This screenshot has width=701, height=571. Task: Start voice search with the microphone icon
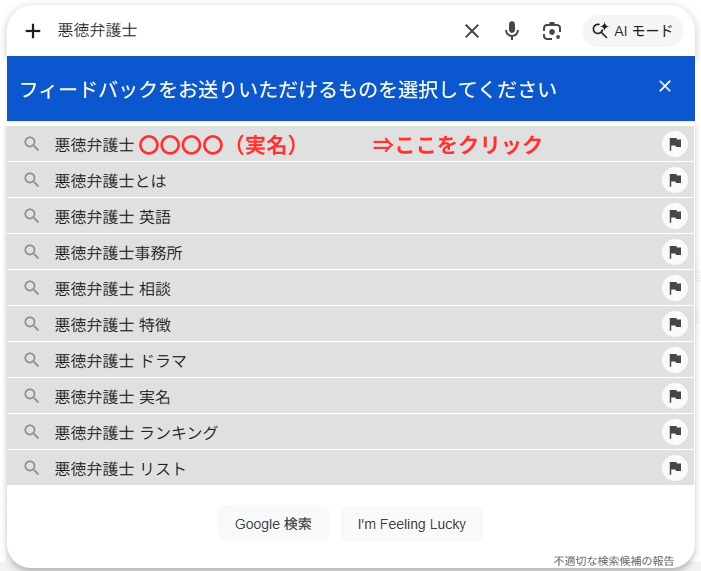511,31
